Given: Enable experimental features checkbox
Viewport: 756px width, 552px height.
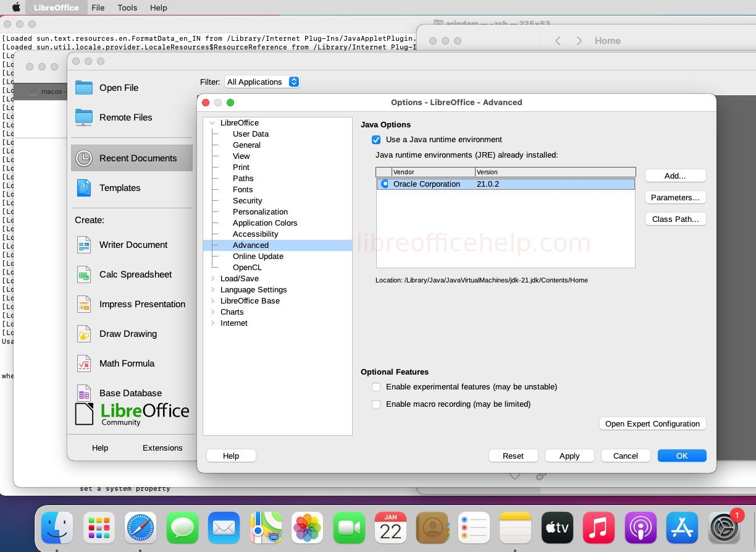Looking at the screenshot, I should coord(376,387).
